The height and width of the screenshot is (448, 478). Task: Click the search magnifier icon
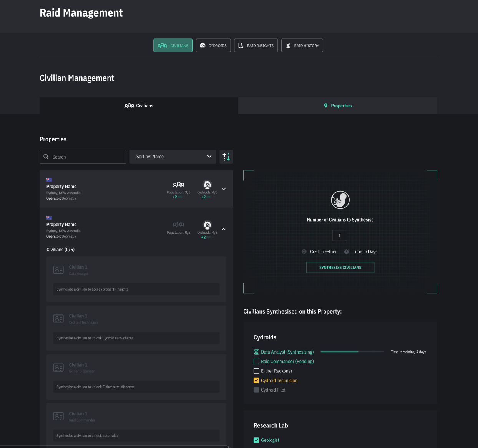[46, 157]
